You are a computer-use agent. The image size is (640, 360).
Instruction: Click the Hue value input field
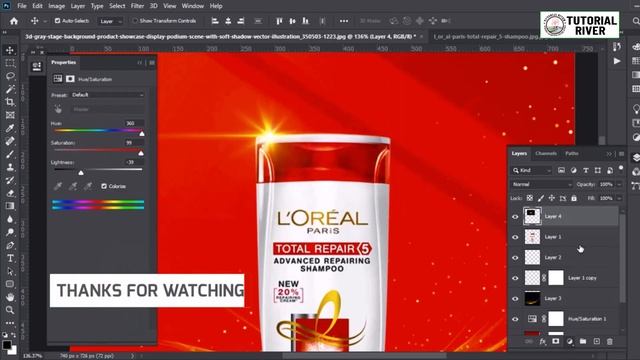click(x=134, y=123)
